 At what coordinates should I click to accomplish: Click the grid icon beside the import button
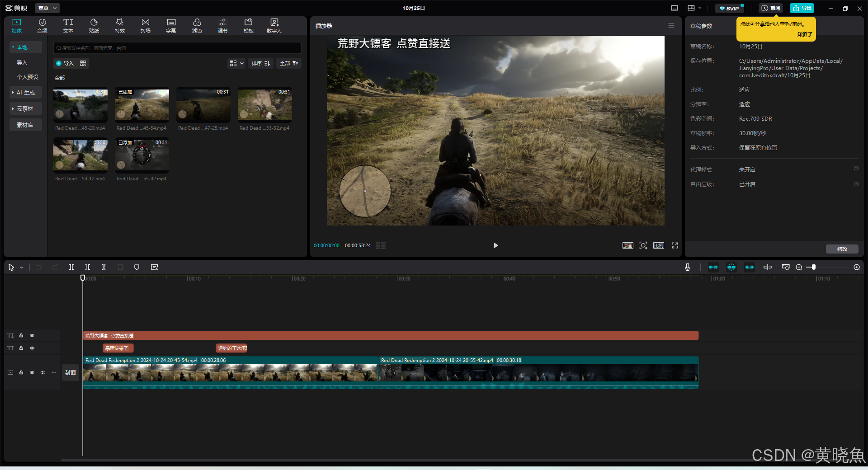pyautogui.click(x=83, y=63)
